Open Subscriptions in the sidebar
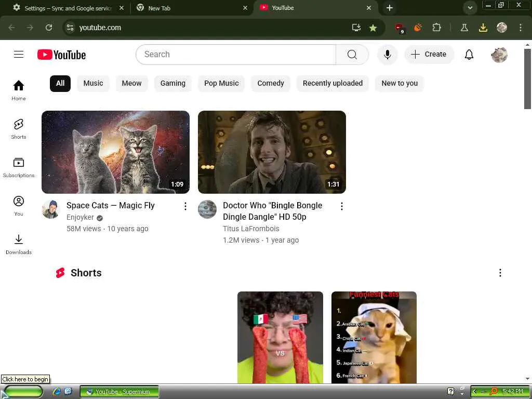 pos(19,168)
